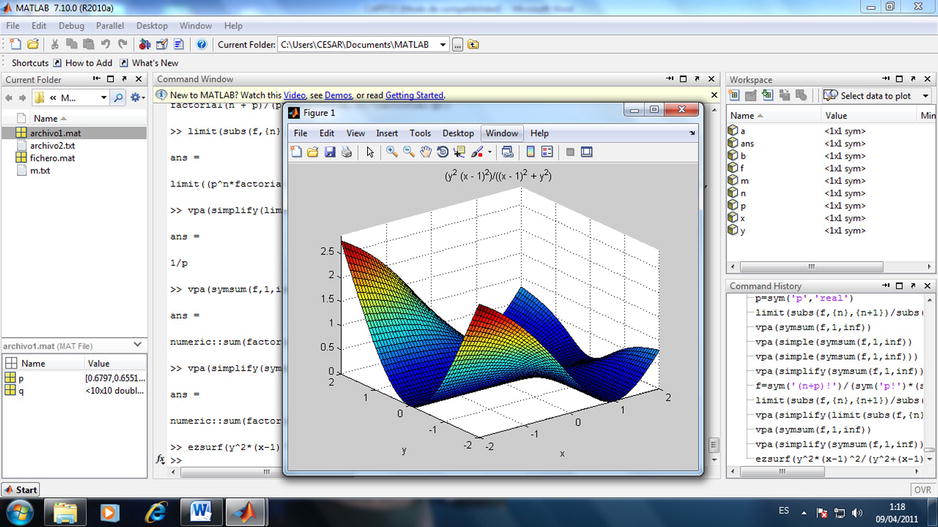Click the Zoom In magnifier in Figure 1

tap(392, 152)
